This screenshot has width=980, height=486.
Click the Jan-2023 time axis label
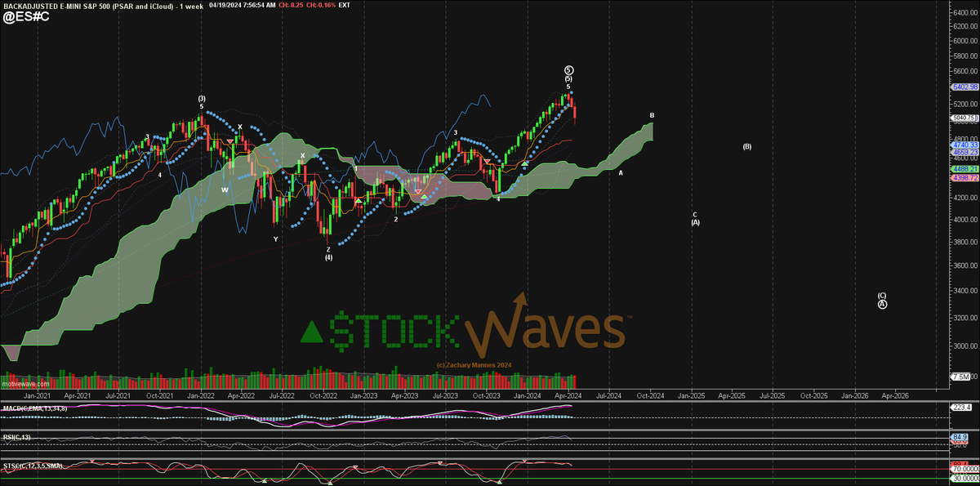click(364, 395)
